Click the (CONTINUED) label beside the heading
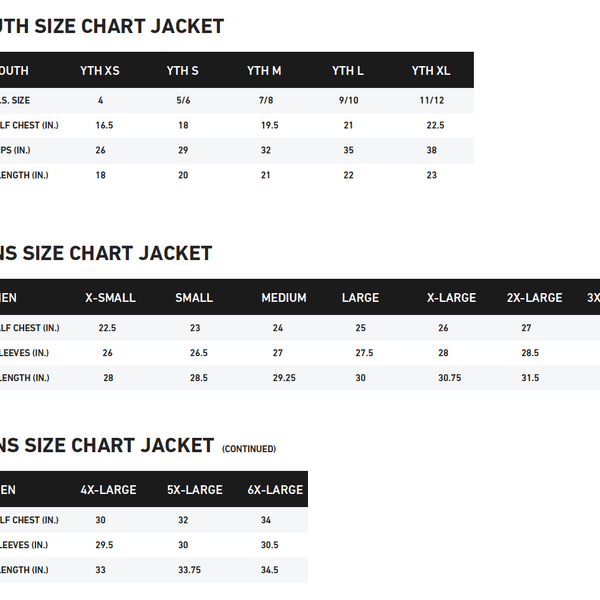This screenshot has width=600, height=600. [x=249, y=449]
